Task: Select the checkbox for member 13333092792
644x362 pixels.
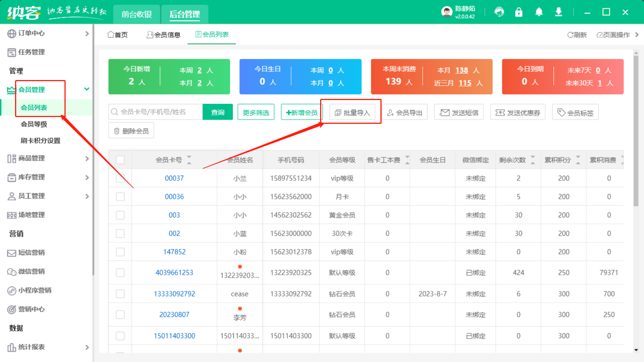Action: point(120,294)
